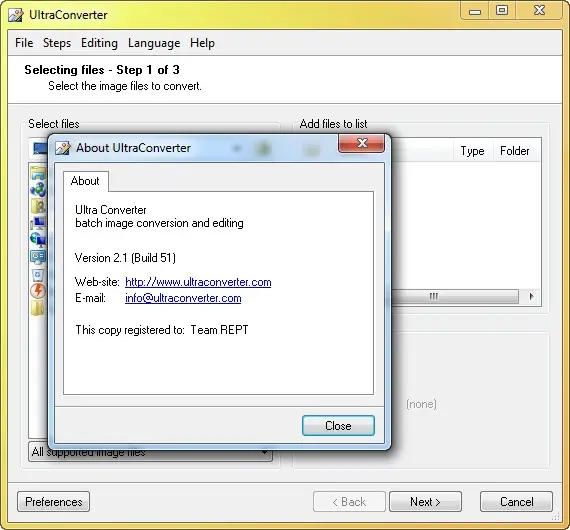This screenshot has height=530, width=570.
Task: Select the About tab in the dialog
Action: click(x=85, y=181)
